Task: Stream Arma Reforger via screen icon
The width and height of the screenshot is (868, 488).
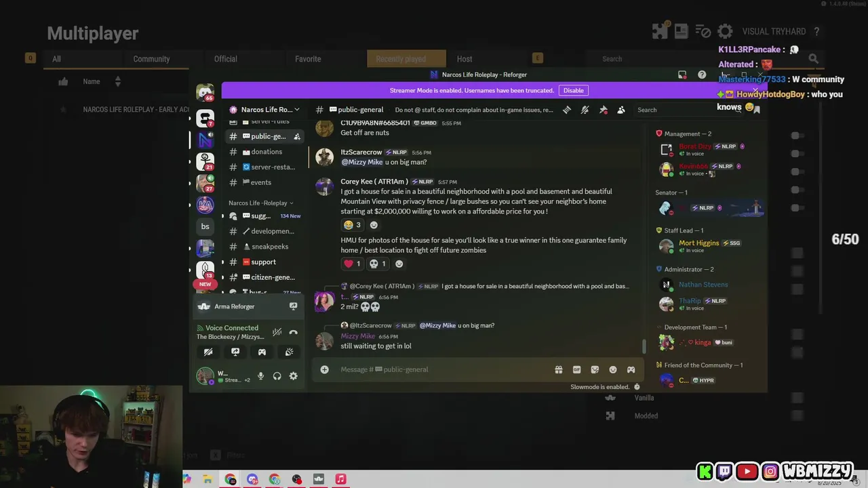Action: tap(293, 306)
